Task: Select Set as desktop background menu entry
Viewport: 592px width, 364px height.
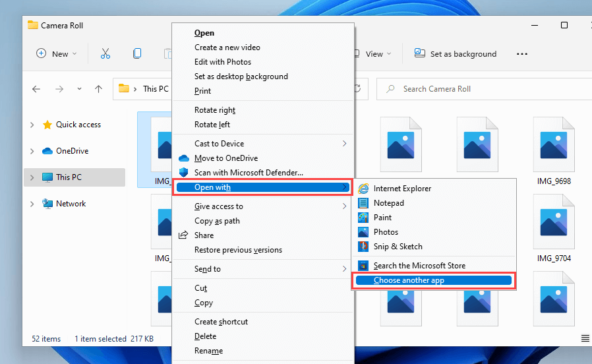Action: click(x=241, y=76)
